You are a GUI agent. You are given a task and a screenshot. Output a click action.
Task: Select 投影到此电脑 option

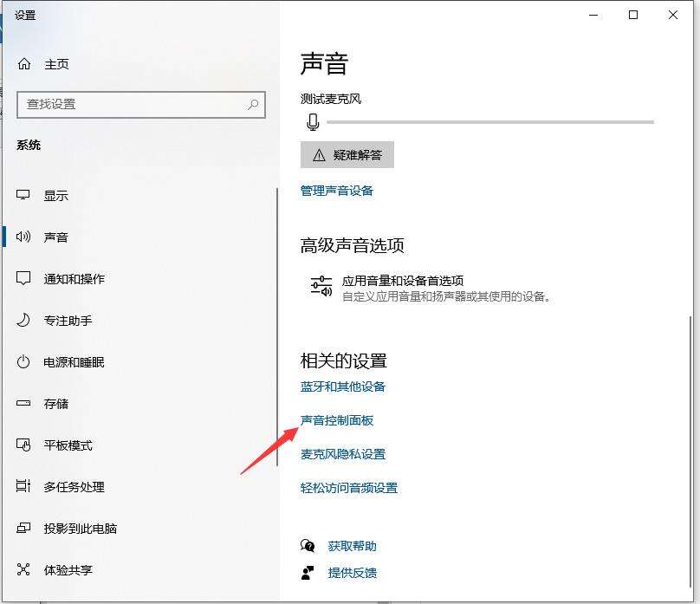point(81,529)
